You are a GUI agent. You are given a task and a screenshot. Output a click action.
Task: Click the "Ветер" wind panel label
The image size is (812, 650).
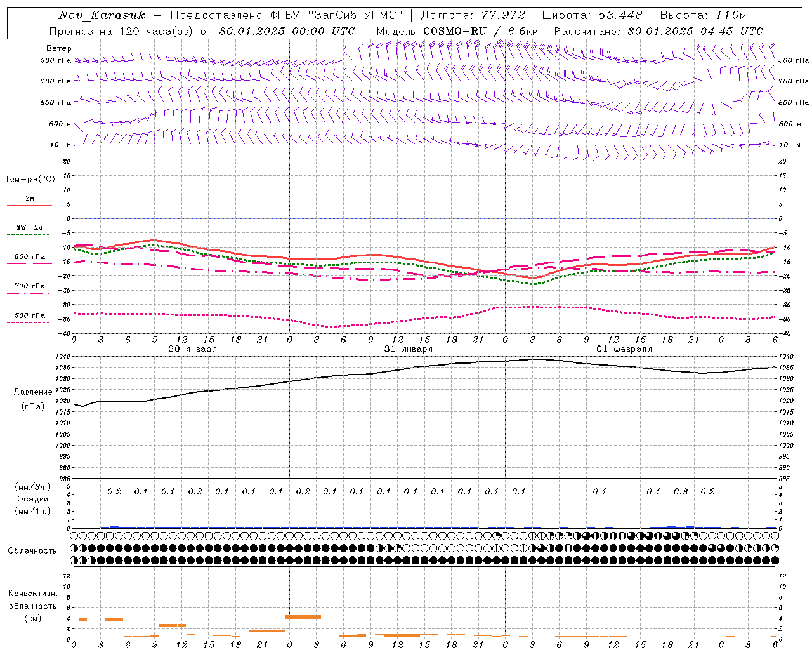pos(59,48)
